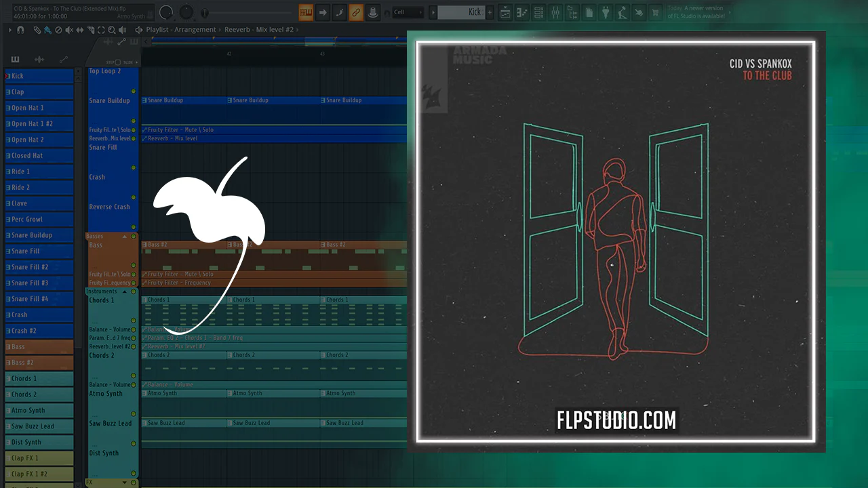The width and height of the screenshot is (868, 488).
Task: Click the newer version of FL Studio notice
Action: pos(696,12)
